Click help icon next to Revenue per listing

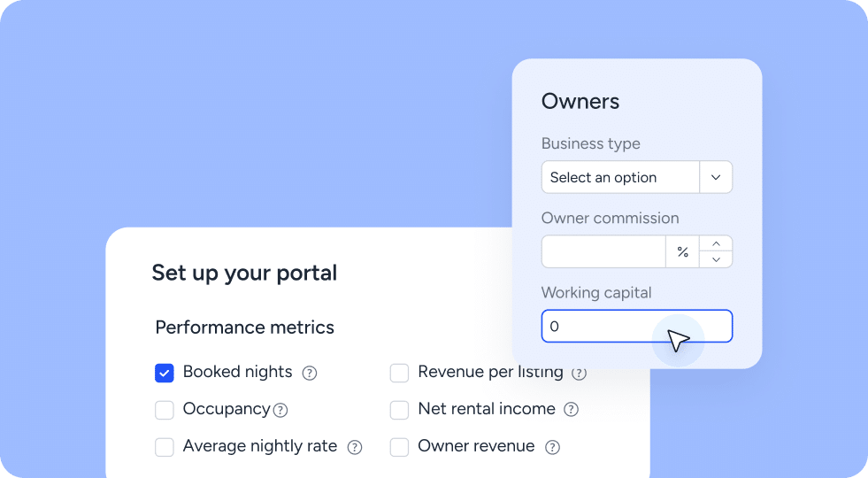point(579,373)
